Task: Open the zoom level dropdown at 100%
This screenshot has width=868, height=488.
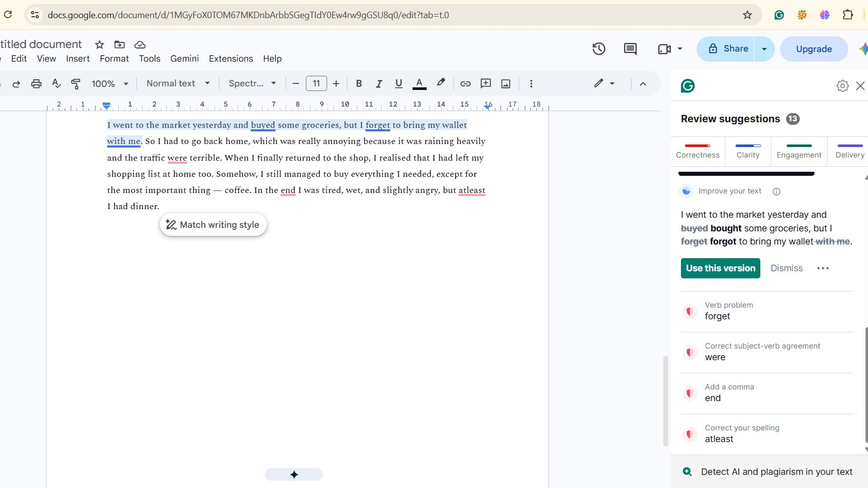Action: tap(110, 84)
